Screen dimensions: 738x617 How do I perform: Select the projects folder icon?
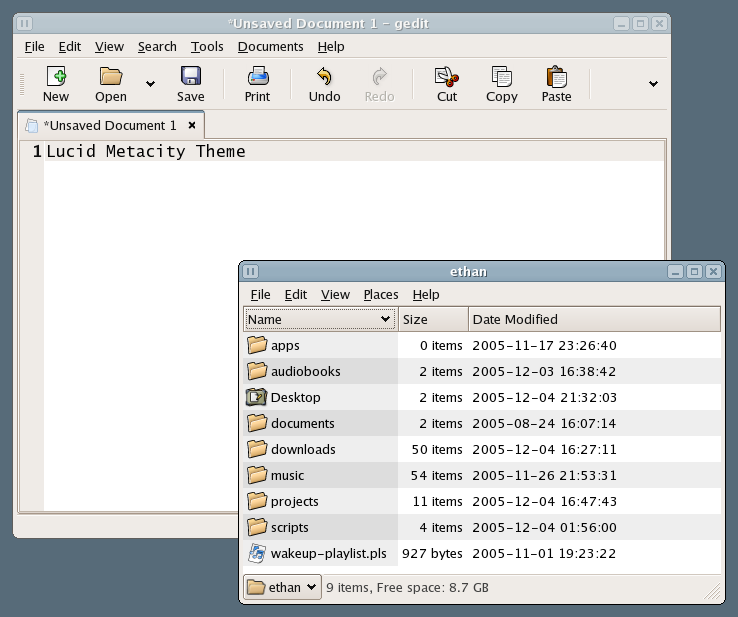(257, 501)
